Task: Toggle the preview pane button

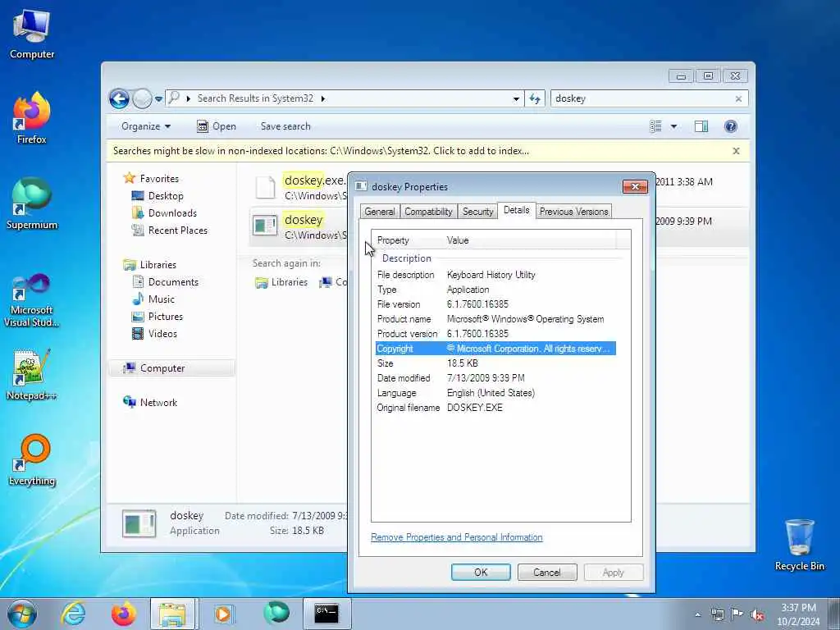Action: pyautogui.click(x=701, y=126)
